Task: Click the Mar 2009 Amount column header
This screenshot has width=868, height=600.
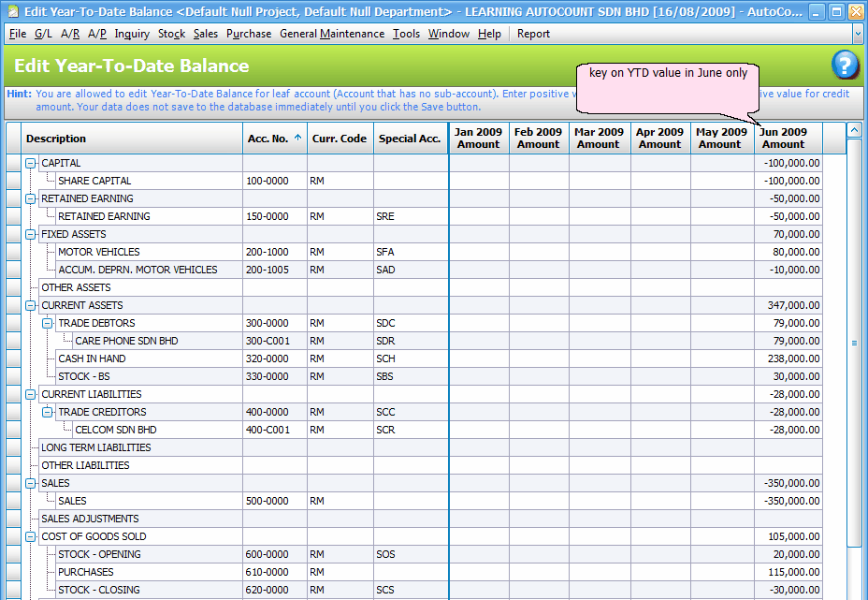Action: pos(600,139)
